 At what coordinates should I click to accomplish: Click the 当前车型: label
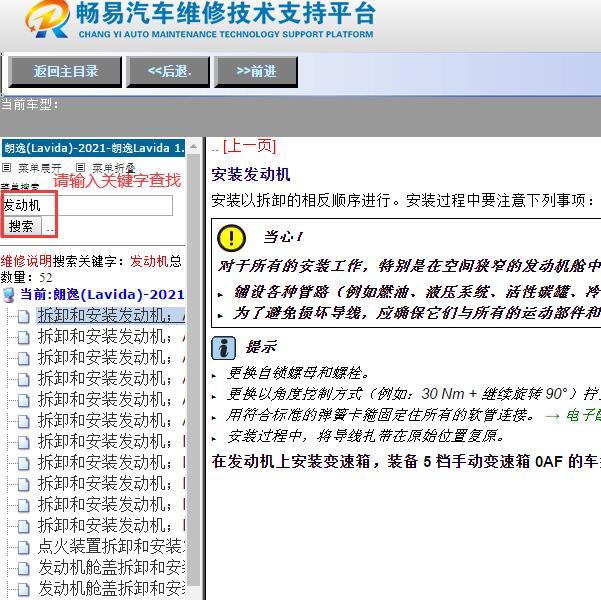pyautogui.click(x=30, y=104)
